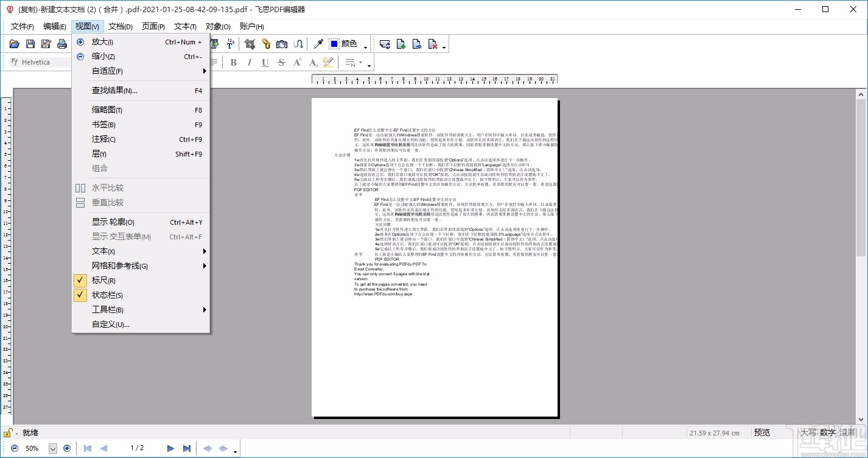Click the page size 21.59 x 27.94 cm

pyautogui.click(x=715, y=433)
